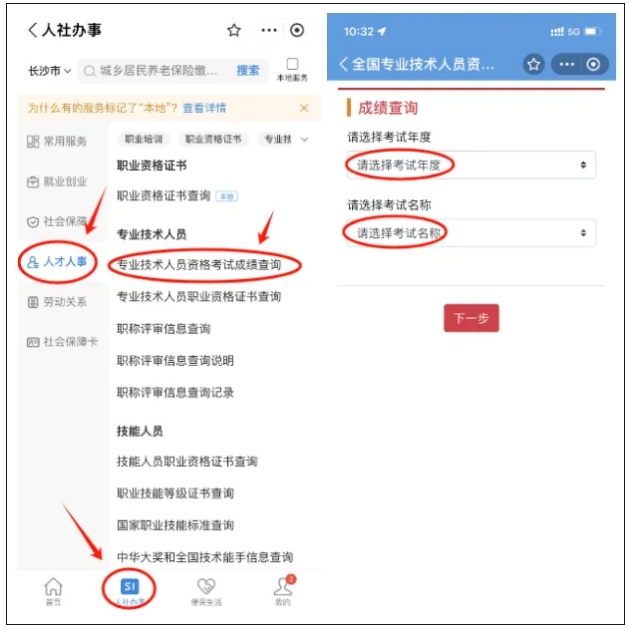This screenshot has height=630, width=629.
Task: Open the 请选择考试名称 dropdown
Action: [471, 233]
